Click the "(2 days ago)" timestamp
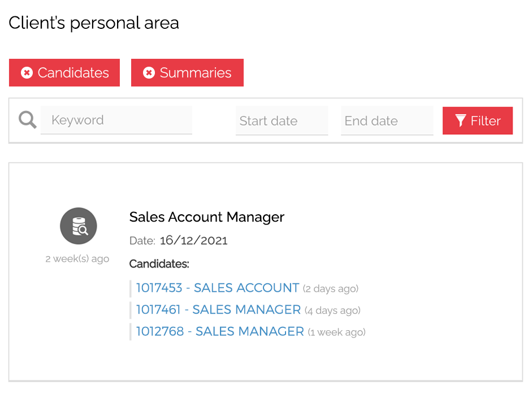This screenshot has height=398, width=532. point(331,289)
